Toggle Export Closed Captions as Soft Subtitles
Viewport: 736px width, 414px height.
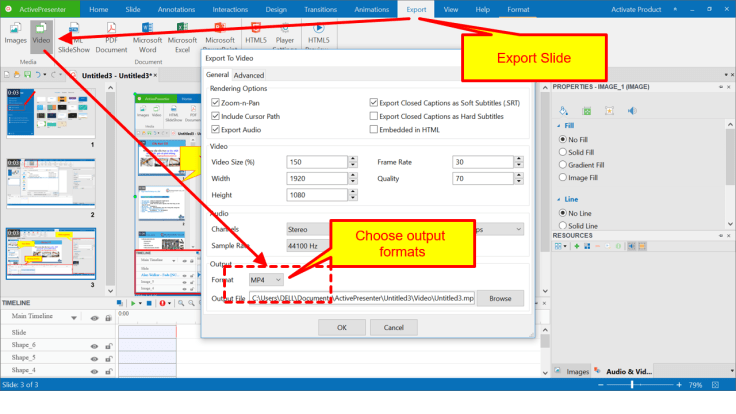click(x=374, y=102)
